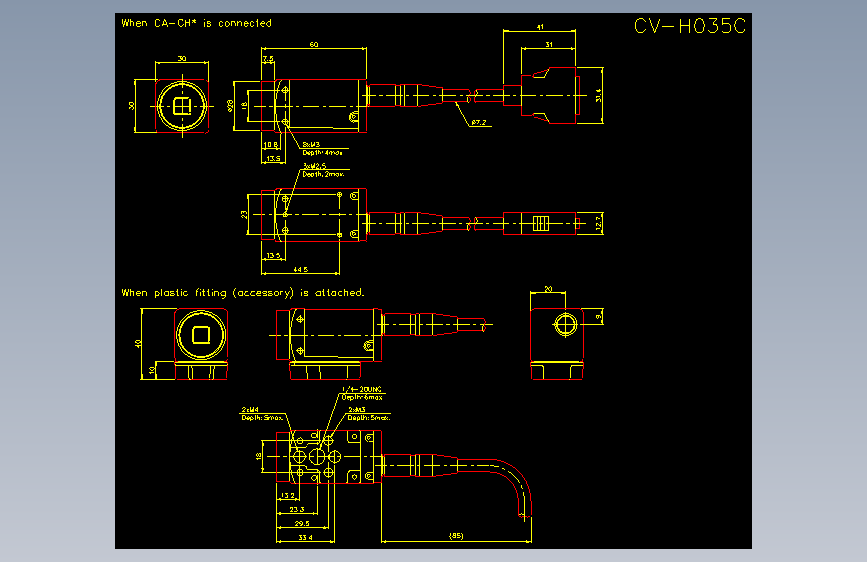
Task: Click the 12.7 connector thickness dimension
Action: click(598, 223)
